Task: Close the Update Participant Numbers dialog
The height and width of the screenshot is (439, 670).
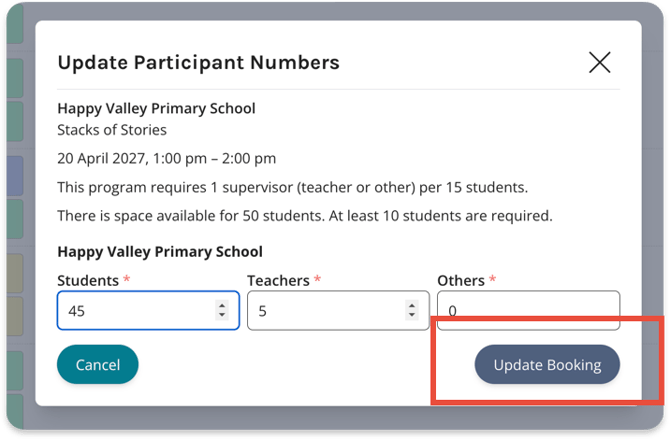Action: [x=599, y=62]
